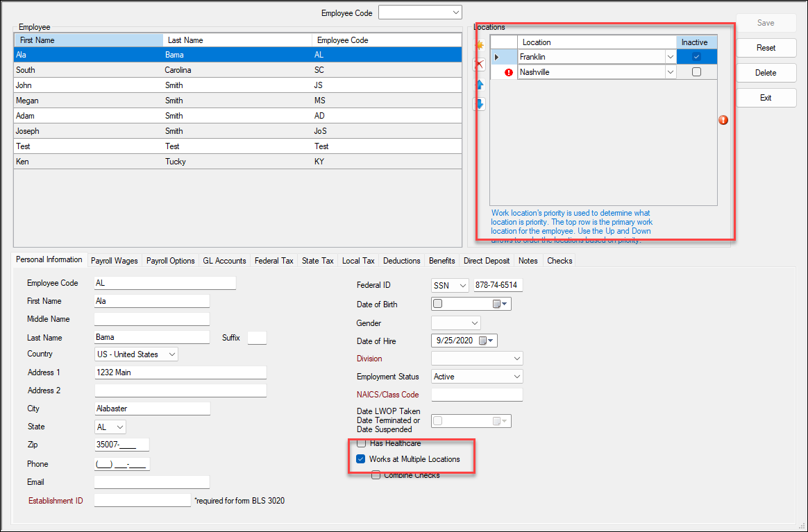Uncheck Franklin's Inactive checkbox

point(698,56)
